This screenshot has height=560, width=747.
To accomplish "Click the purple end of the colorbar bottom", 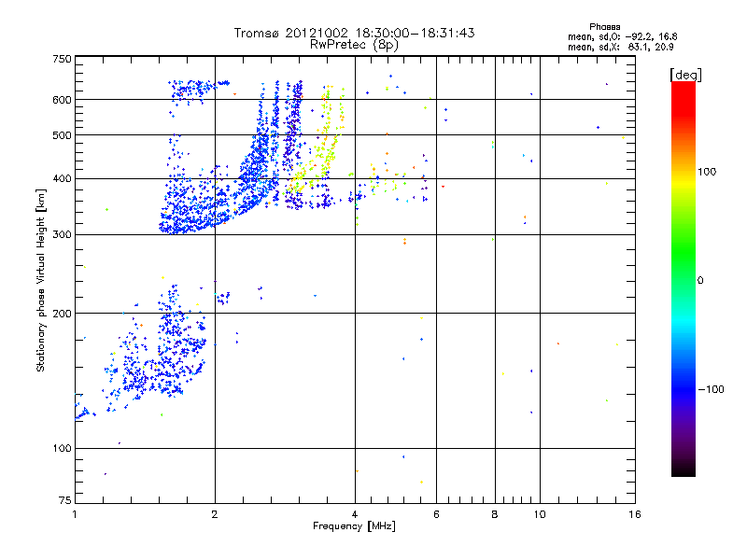I will (684, 442).
